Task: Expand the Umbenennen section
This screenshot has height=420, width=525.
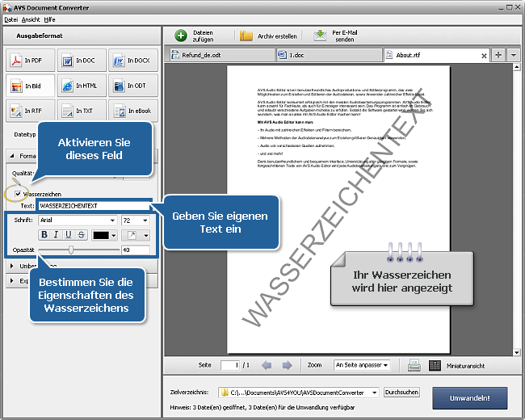Action: click(x=12, y=266)
